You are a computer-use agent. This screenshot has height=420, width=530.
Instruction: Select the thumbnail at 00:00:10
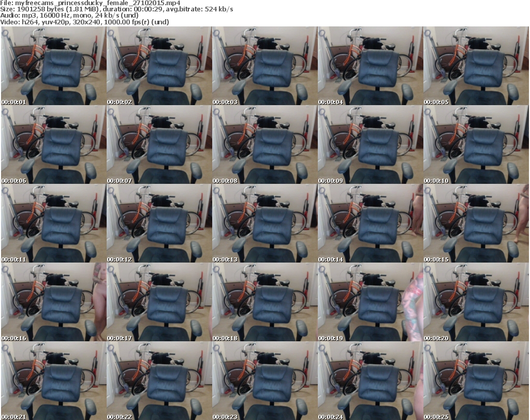pos(476,144)
